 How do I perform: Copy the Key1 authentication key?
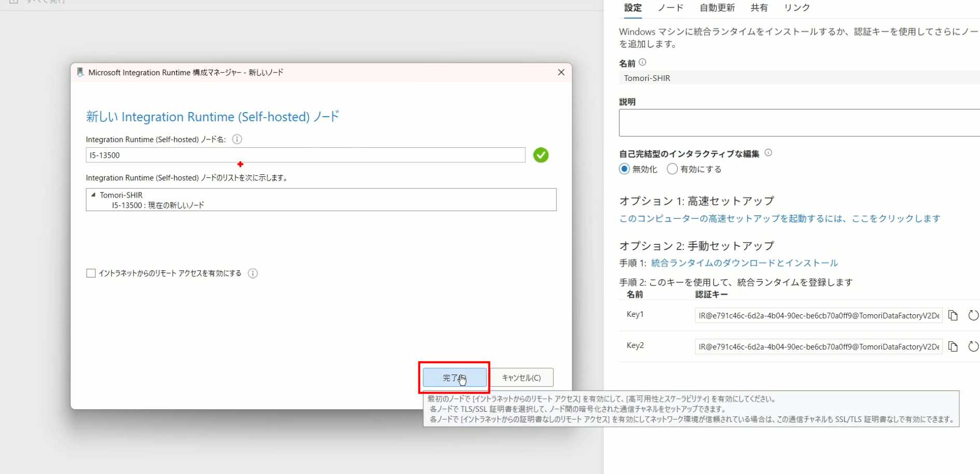(953, 315)
